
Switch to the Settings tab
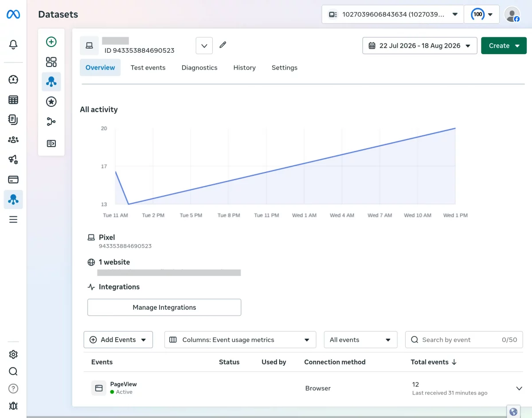tap(285, 67)
